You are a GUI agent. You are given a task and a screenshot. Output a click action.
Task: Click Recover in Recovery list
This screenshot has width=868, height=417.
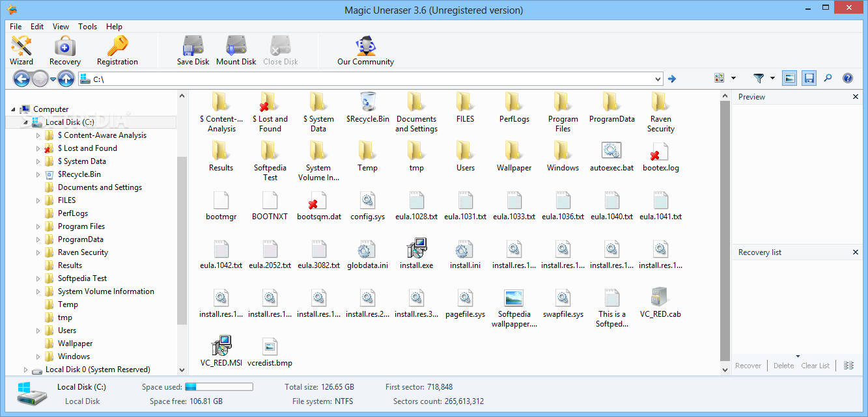[x=748, y=366]
